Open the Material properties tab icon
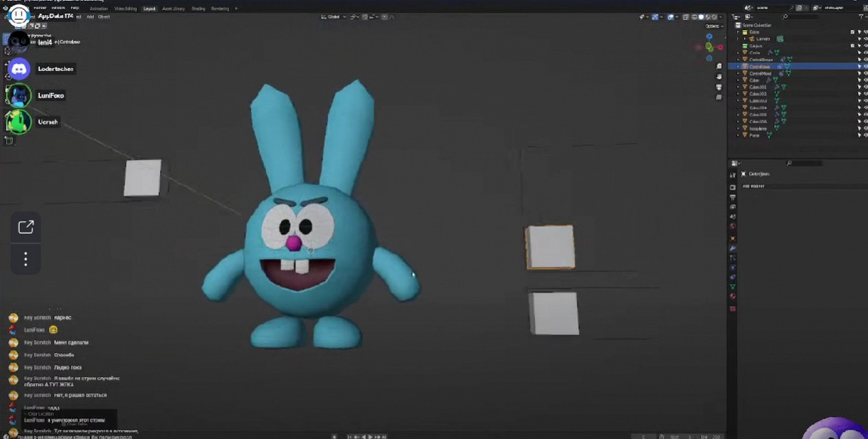 (x=733, y=296)
